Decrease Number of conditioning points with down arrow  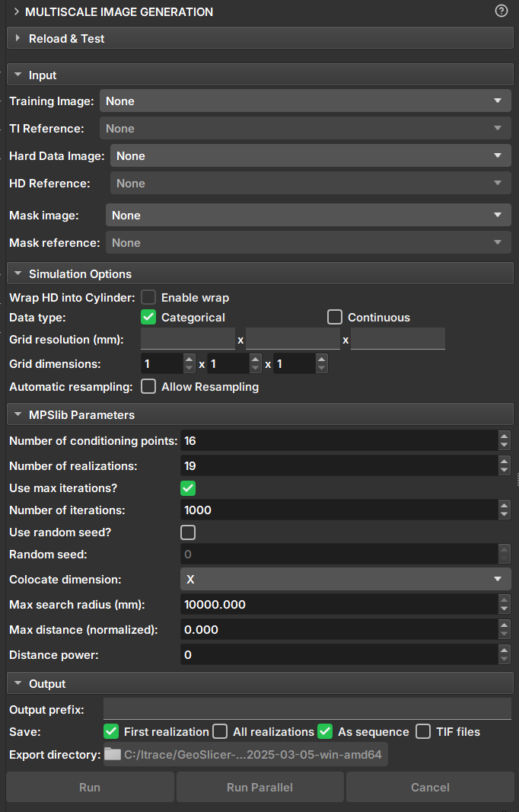pos(504,445)
